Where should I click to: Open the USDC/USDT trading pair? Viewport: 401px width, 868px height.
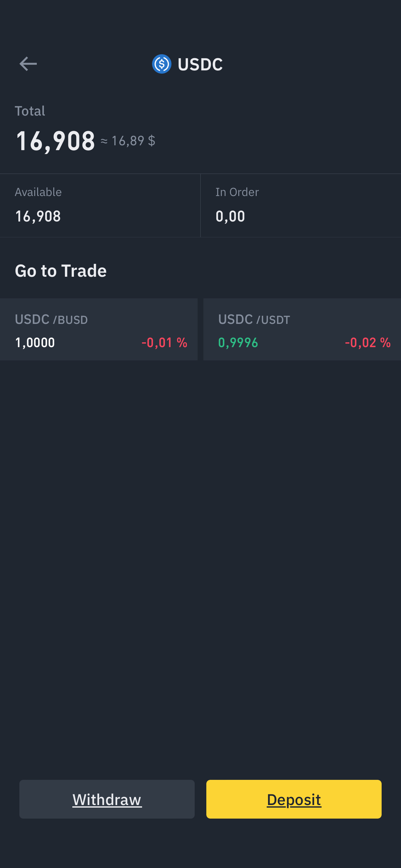[254, 319]
